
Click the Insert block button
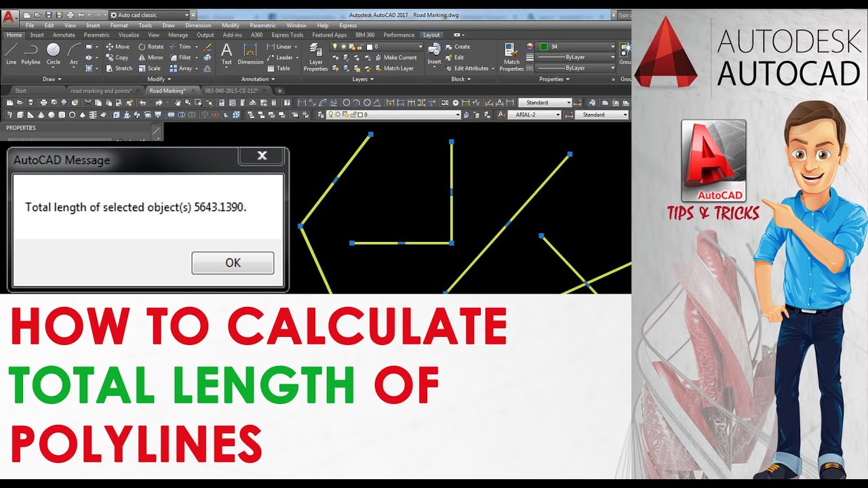434,54
